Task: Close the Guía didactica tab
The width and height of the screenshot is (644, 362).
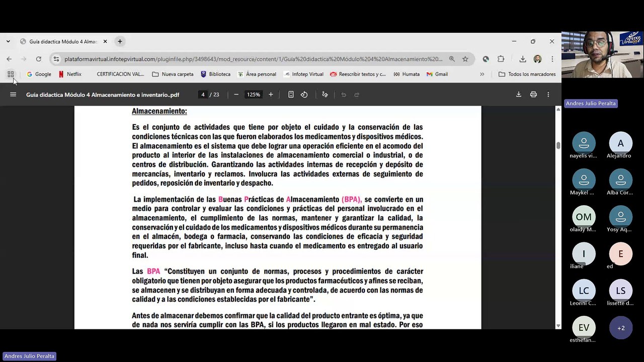Action: pyautogui.click(x=105, y=41)
